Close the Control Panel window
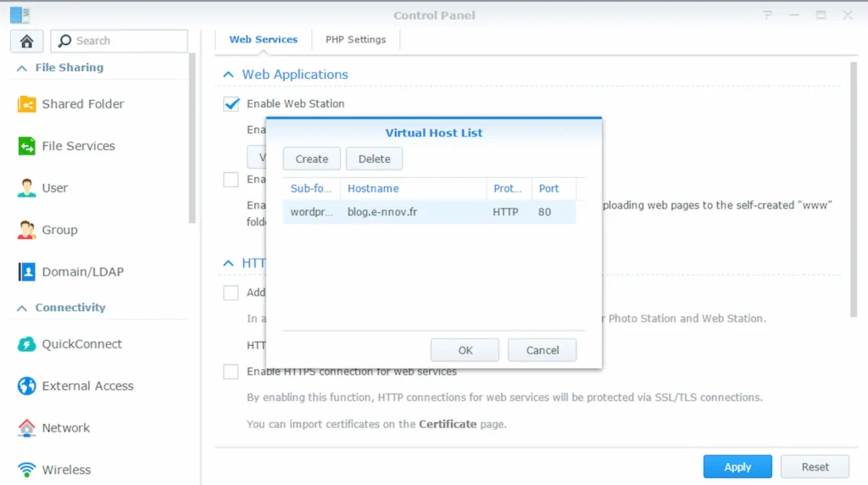Image resolution: width=868 pixels, height=485 pixels. pyautogui.click(x=848, y=15)
